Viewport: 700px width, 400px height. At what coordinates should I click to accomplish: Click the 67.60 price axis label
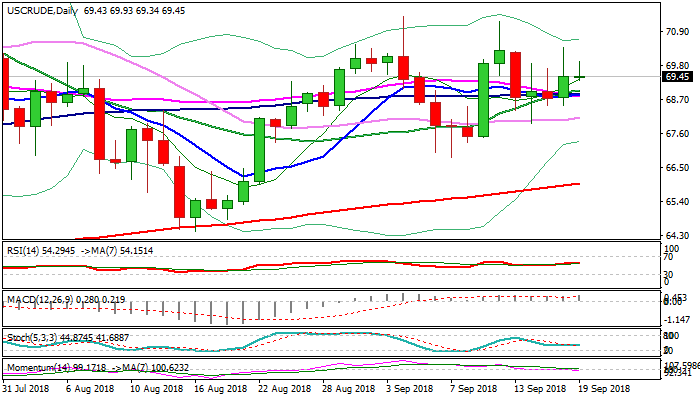[676, 134]
